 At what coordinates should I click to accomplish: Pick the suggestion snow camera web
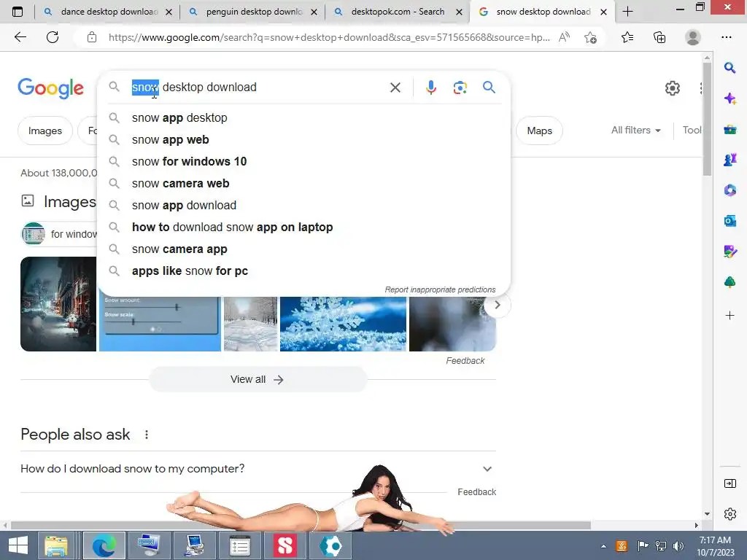pos(304,183)
